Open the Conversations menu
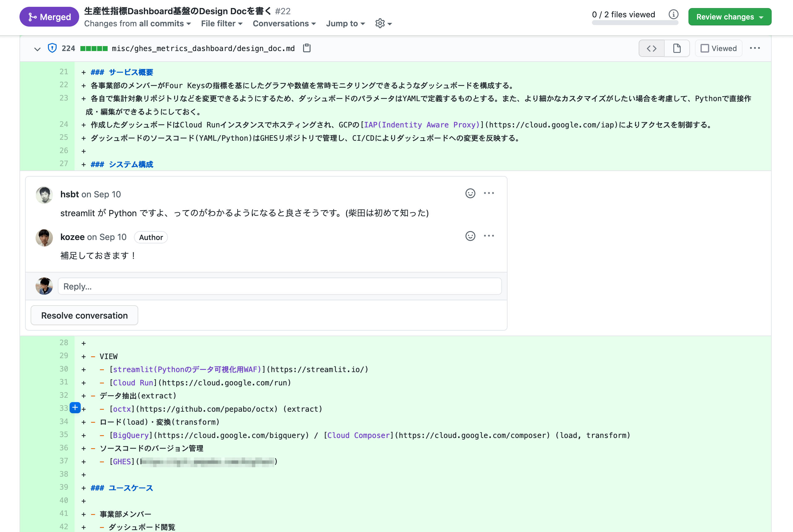 click(x=284, y=24)
